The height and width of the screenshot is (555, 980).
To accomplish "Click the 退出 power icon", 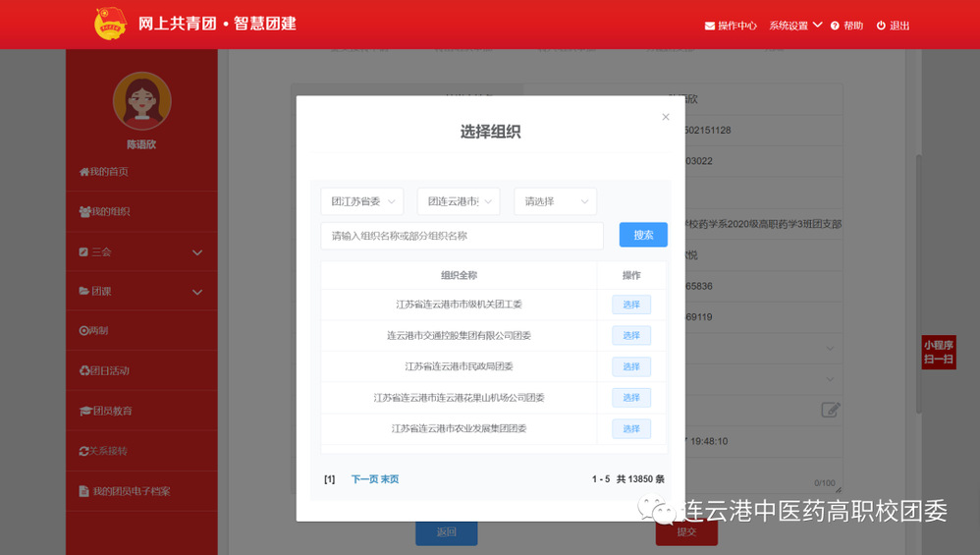I will (x=881, y=26).
